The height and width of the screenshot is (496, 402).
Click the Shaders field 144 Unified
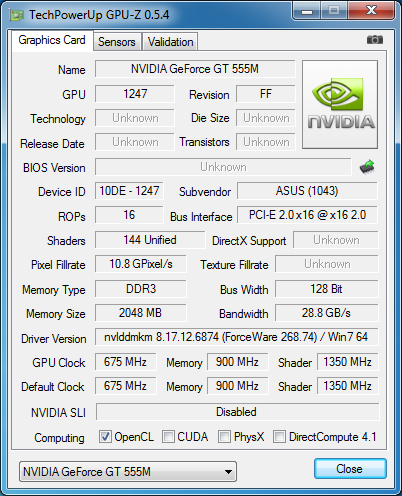[150, 240]
